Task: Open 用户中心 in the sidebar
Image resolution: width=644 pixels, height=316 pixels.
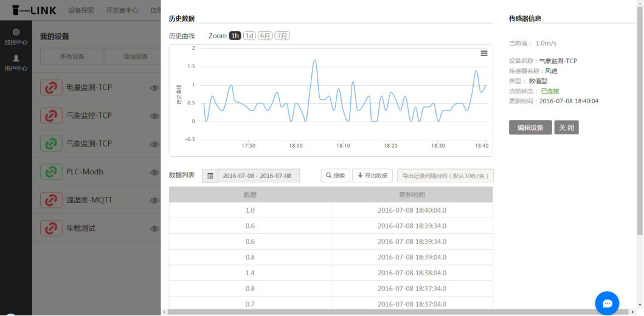Action: [16, 63]
